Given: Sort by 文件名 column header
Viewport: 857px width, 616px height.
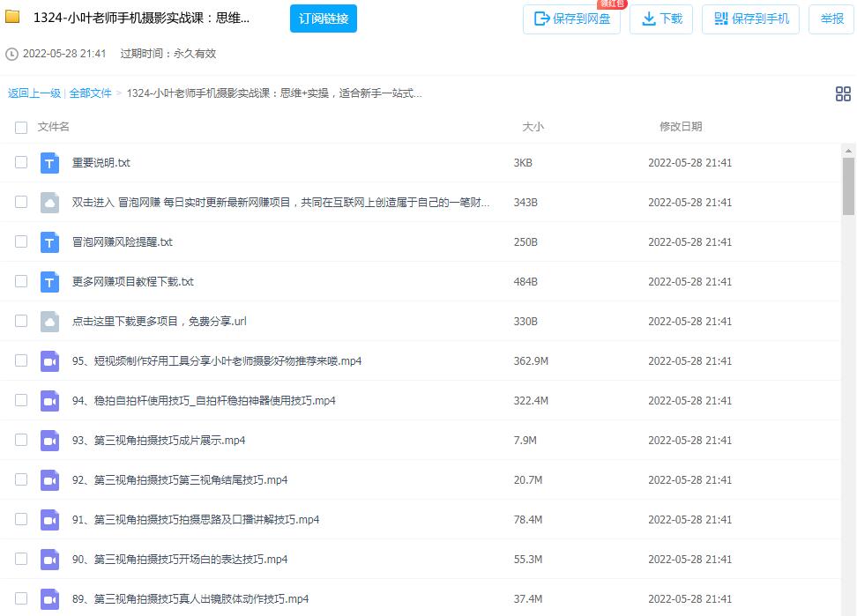Looking at the screenshot, I should pos(53,127).
